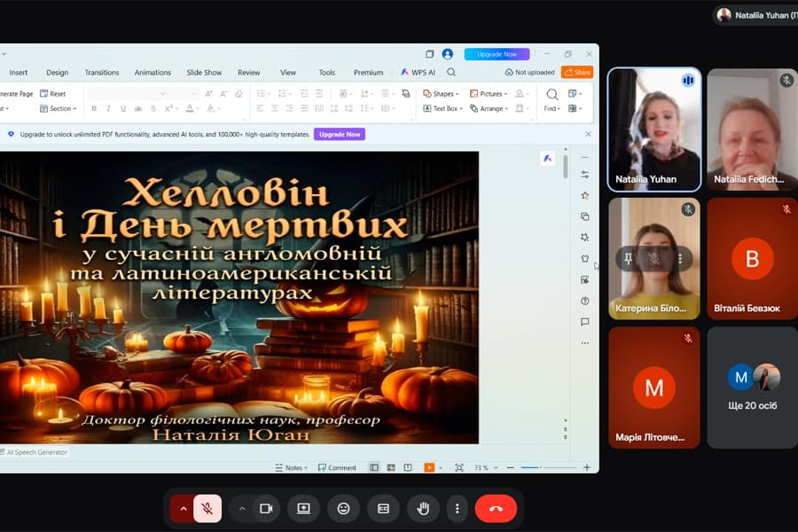Expand the Section dropdown

[58, 108]
